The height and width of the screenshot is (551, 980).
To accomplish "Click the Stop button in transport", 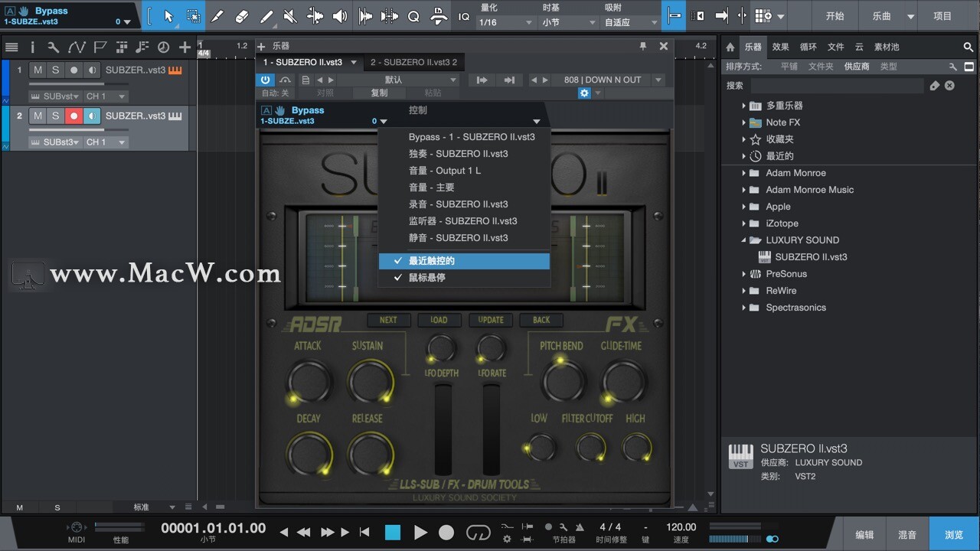I will (x=393, y=533).
